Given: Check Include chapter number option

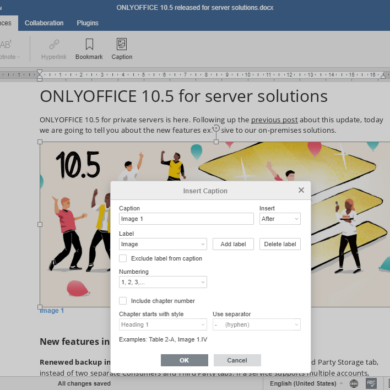Looking at the screenshot, I should [x=123, y=301].
